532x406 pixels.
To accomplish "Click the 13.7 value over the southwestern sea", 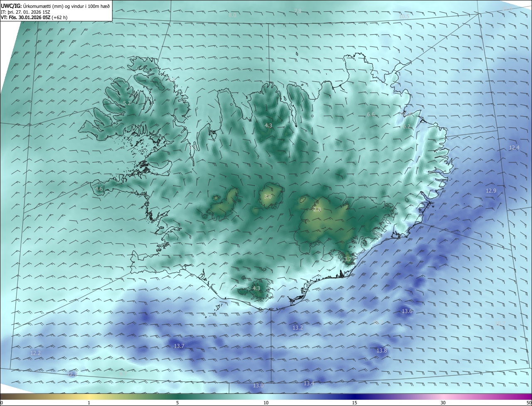I will tap(179, 346).
